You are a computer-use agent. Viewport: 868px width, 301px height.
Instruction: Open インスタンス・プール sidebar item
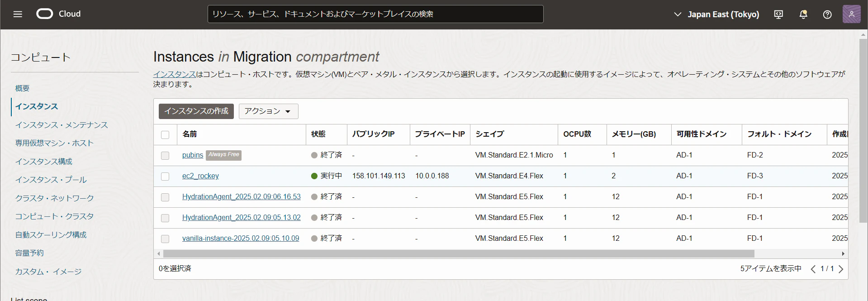tap(51, 180)
